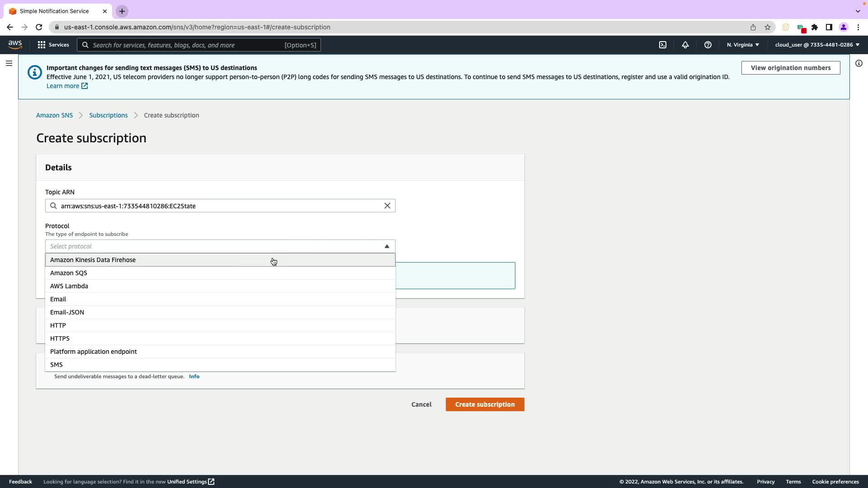Toggle the side navigation hamburger menu

click(x=9, y=63)
